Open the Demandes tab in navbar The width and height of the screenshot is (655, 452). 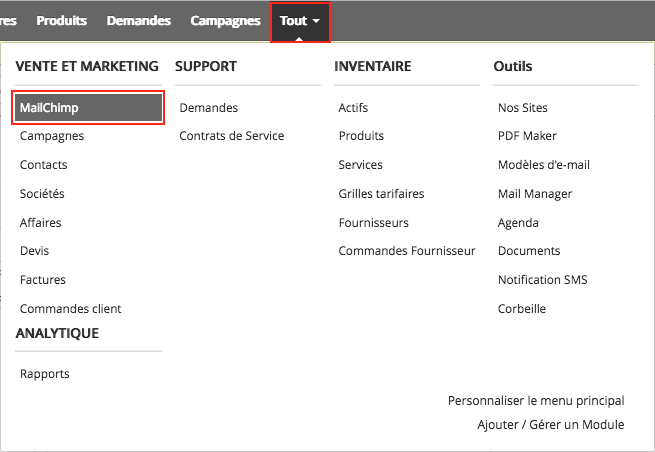[138, 21]
